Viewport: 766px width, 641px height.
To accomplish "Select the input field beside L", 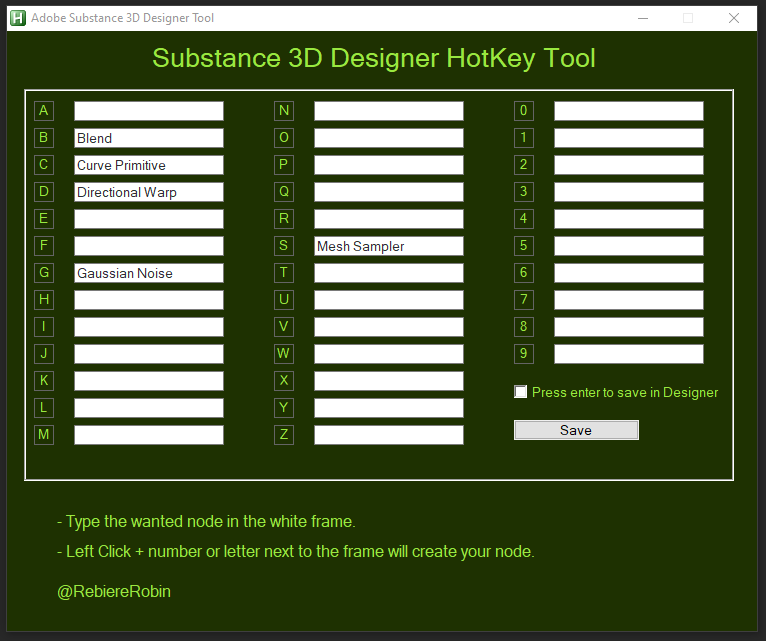I will click(149, 407).
